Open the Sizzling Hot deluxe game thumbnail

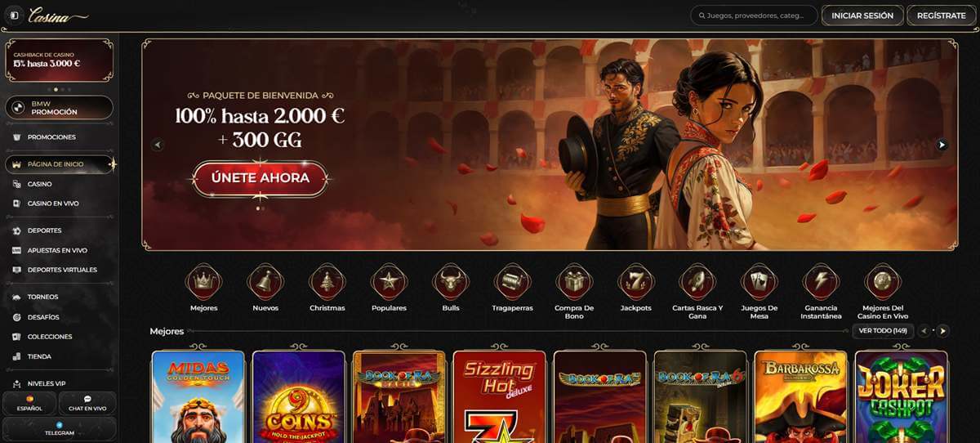coord(499,397)
